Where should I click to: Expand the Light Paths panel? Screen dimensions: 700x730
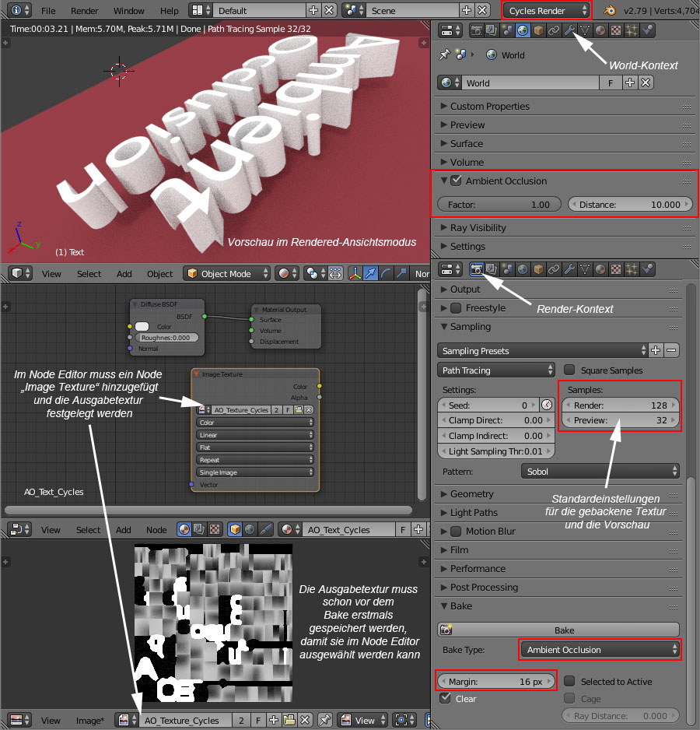pos(474,512)
